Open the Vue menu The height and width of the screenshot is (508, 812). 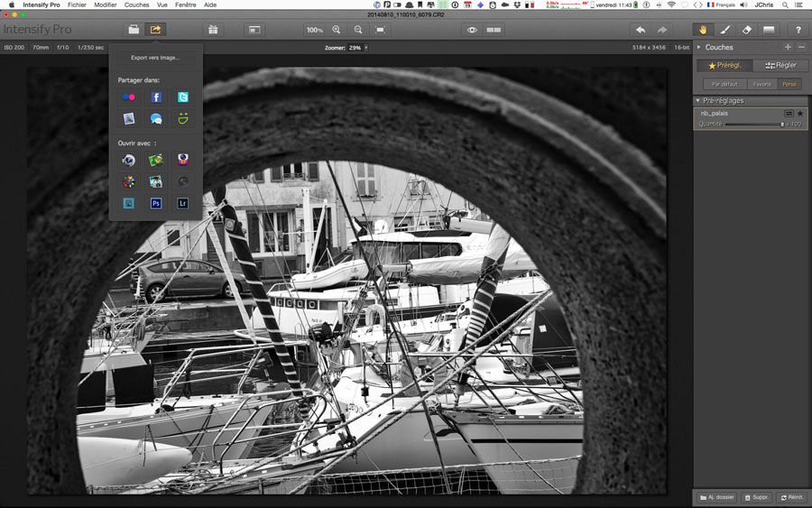click(x=162, y=5)
